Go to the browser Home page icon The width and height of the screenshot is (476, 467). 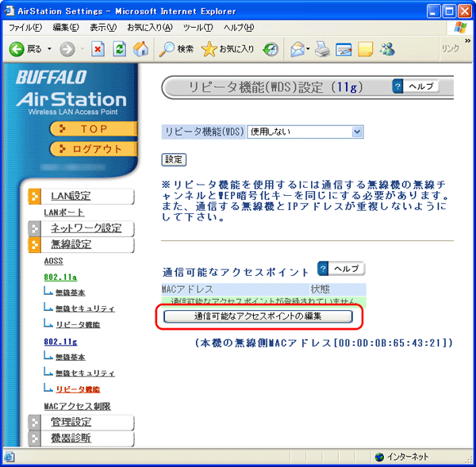click(x=140, y=49)
